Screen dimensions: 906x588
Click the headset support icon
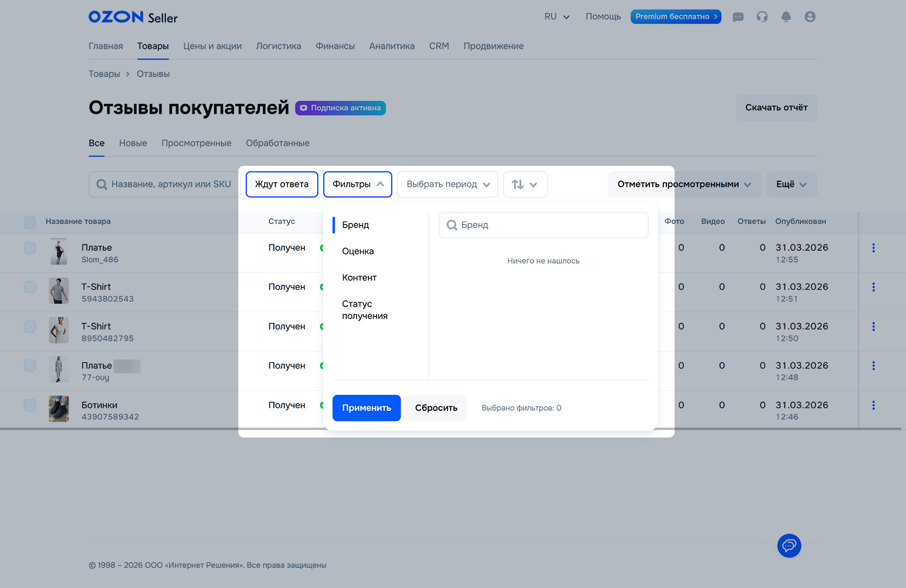762,17
